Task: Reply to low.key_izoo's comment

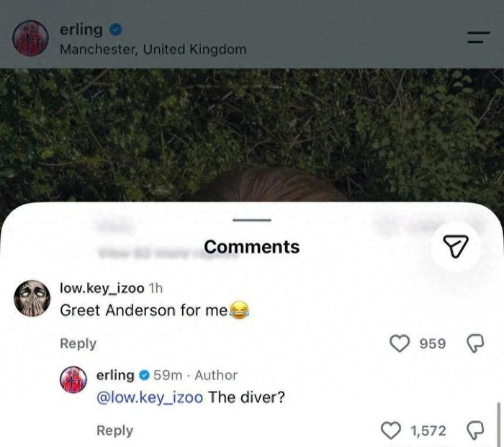Action: point(78,343)
